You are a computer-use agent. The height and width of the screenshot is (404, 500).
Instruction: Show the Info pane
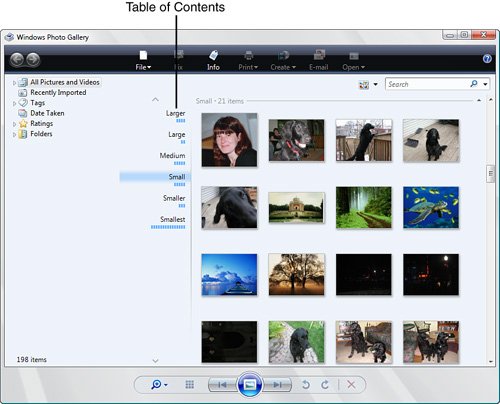(x=213, y=60)
